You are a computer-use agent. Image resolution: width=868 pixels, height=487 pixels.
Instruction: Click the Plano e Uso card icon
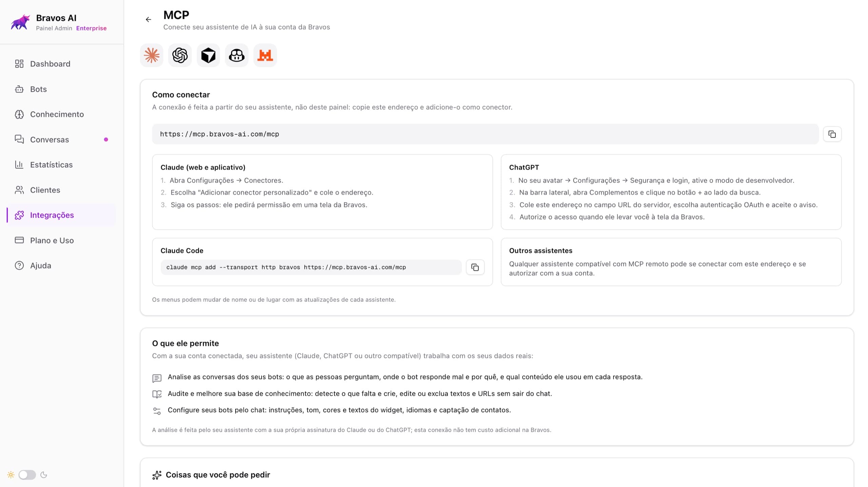coord(19,240)
